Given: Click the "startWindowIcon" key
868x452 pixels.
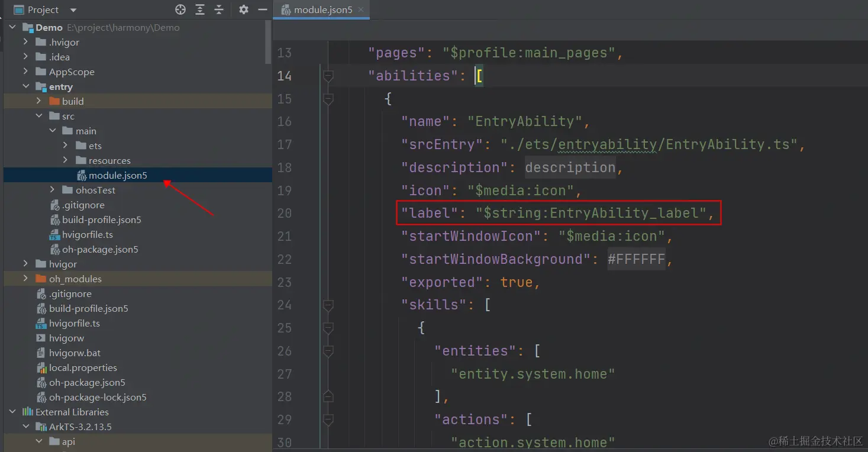Looking at the screenshot, I should pos(476,236).
